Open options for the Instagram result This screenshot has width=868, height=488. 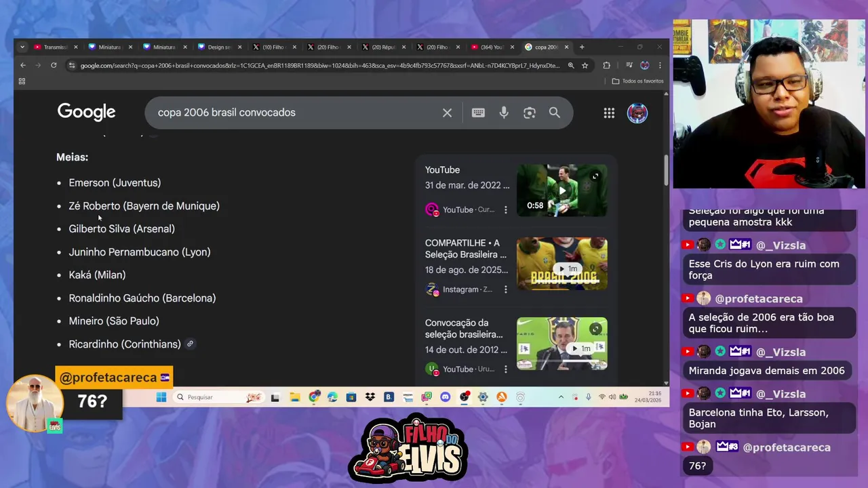(x=505, y=289)
